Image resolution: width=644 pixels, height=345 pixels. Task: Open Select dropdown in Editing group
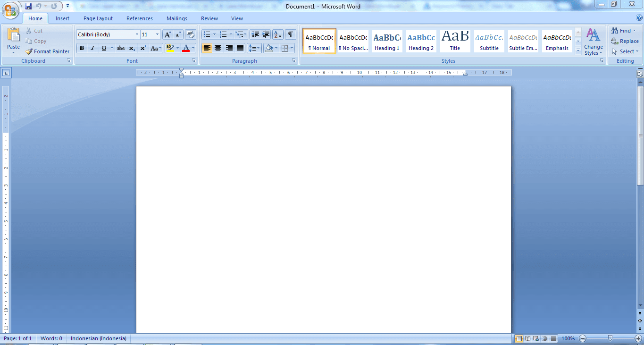click(x=625, y=51)
